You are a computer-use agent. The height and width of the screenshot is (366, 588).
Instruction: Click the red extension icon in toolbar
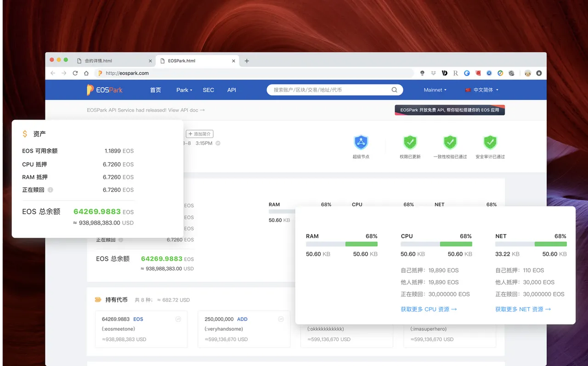tap(478, 73)
